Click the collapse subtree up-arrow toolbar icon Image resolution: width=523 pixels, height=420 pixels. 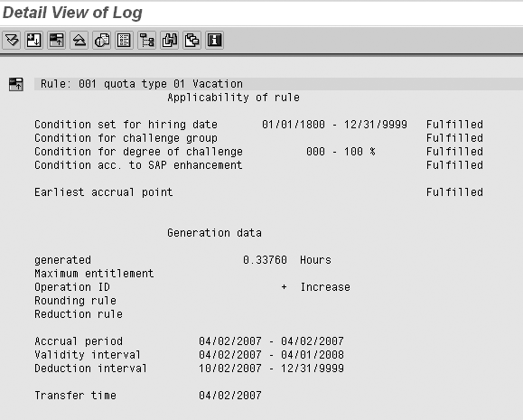tap(57, 41)
